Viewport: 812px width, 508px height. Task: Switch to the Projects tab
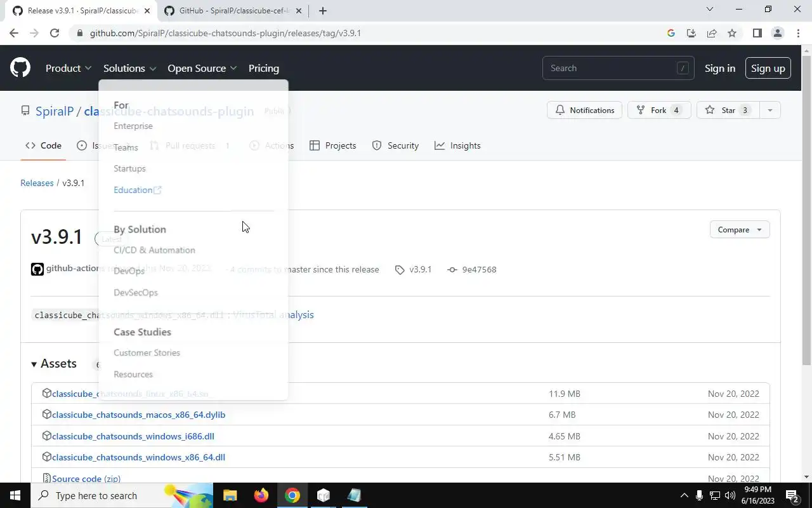[332, 145]
